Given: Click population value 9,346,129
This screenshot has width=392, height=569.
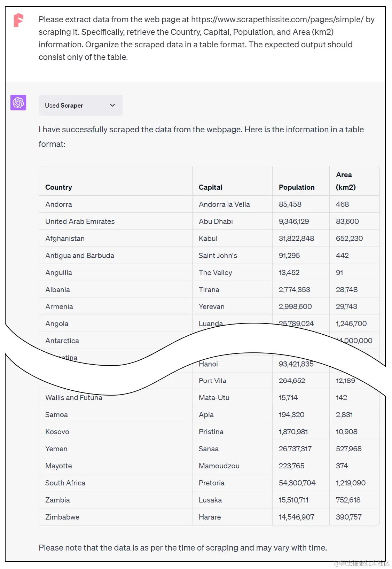Looking at the screenshot, I should tap(294, 221).
